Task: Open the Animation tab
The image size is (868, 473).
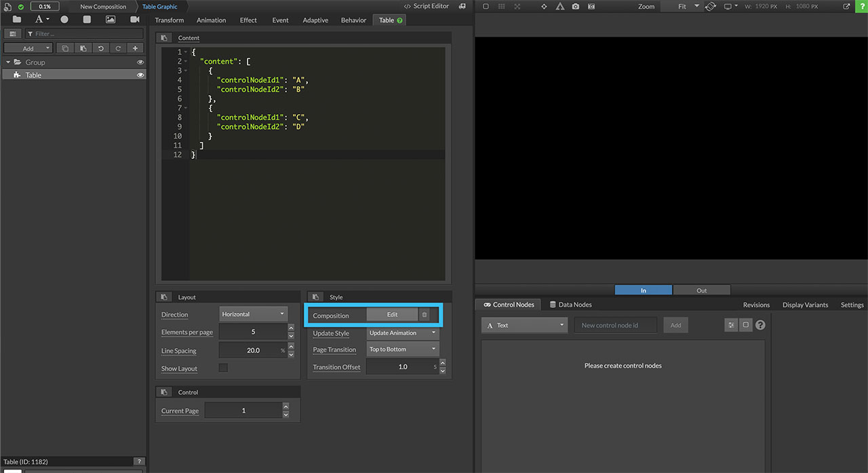Action: [212, 20]
